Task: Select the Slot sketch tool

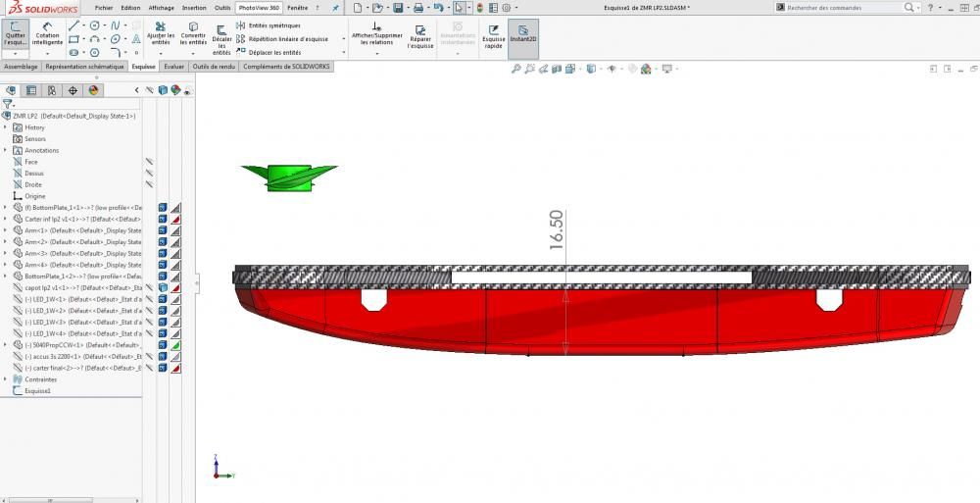Action: (x=73, y=53)
